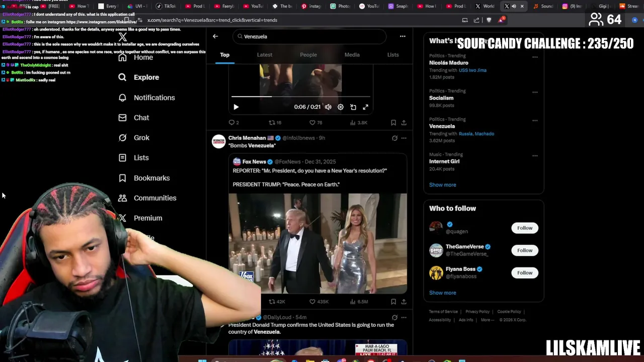644x362 pixels.
Task: Open Home from the sidebar
Action: [135, 57]
